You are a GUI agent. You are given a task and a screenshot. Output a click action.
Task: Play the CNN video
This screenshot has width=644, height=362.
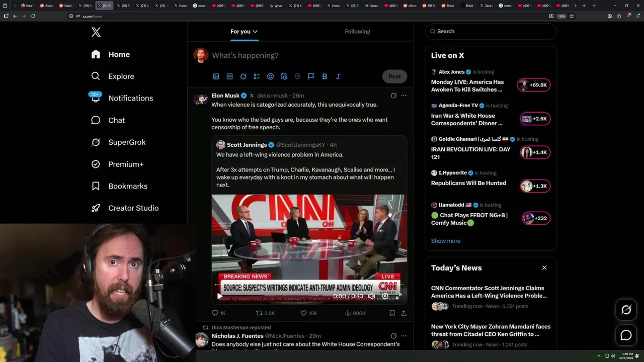[x=219, y=296]
